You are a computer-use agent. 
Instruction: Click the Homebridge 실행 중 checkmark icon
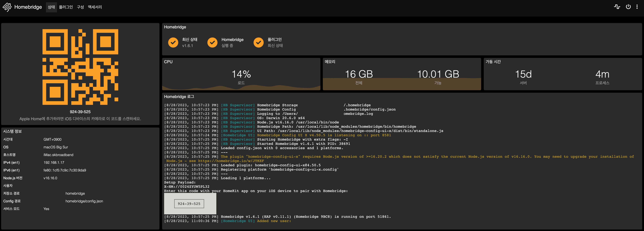pos(212,43)
